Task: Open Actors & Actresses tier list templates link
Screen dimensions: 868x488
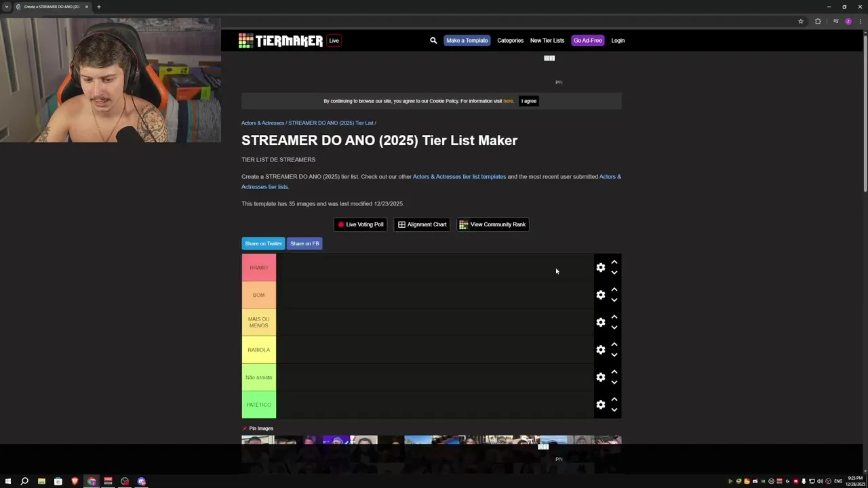Action: (x=459, y=177)
